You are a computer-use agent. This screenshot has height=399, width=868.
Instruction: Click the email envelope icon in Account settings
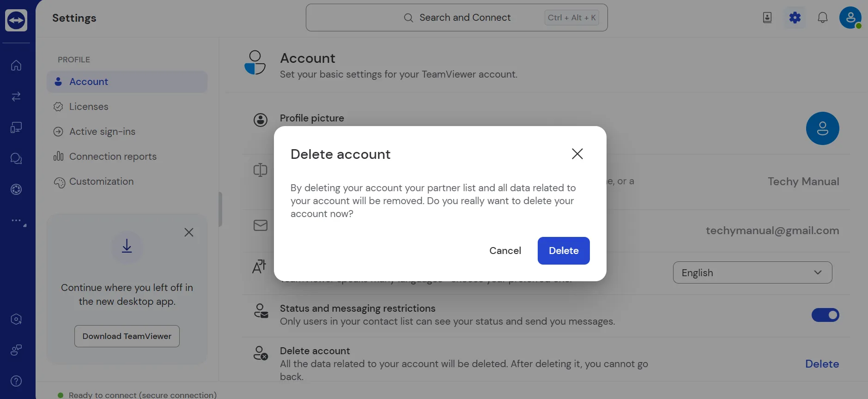click(x=261, y=225)
